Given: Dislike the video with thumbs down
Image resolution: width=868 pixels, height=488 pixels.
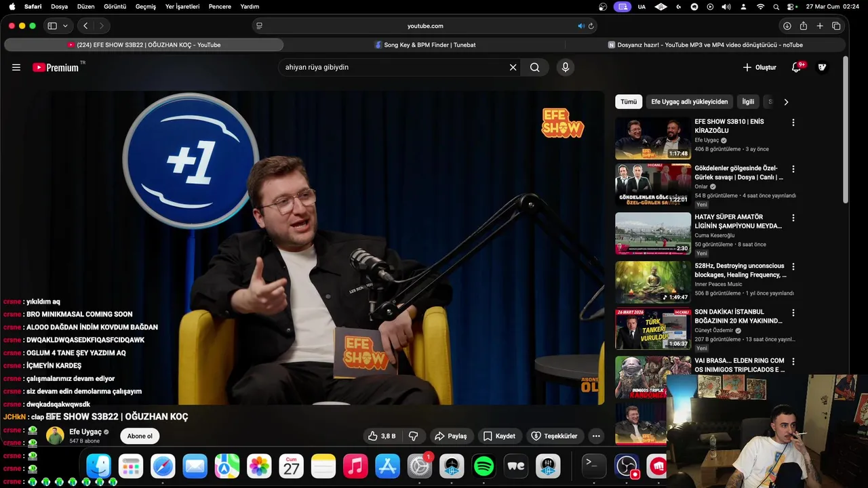Looking at the screenshot, I should click(413, 436).
